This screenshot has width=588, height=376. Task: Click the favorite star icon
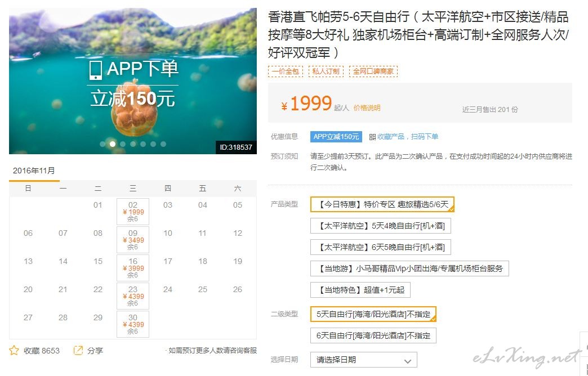tap(14, 351)
